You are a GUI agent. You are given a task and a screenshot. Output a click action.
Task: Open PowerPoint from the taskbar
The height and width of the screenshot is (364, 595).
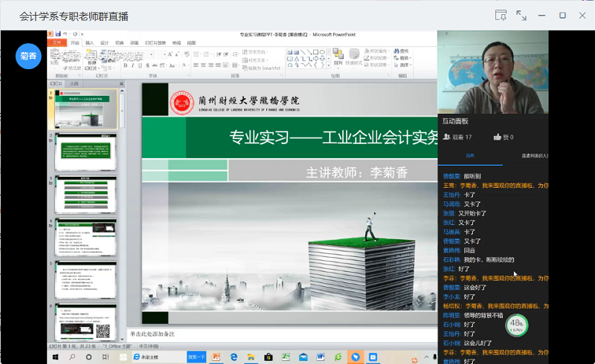[x=216, y=357]
